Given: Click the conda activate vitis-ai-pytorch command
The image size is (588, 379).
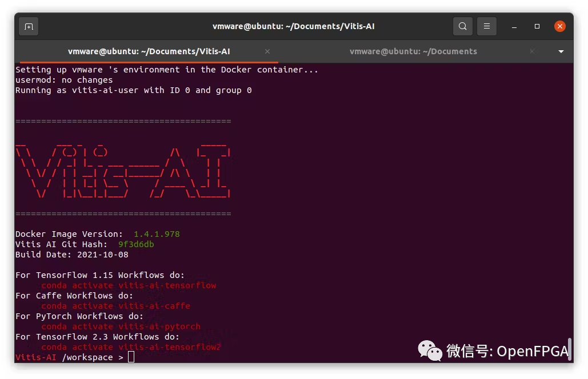Looking at the screenshot, I should (x=121, y=326).
